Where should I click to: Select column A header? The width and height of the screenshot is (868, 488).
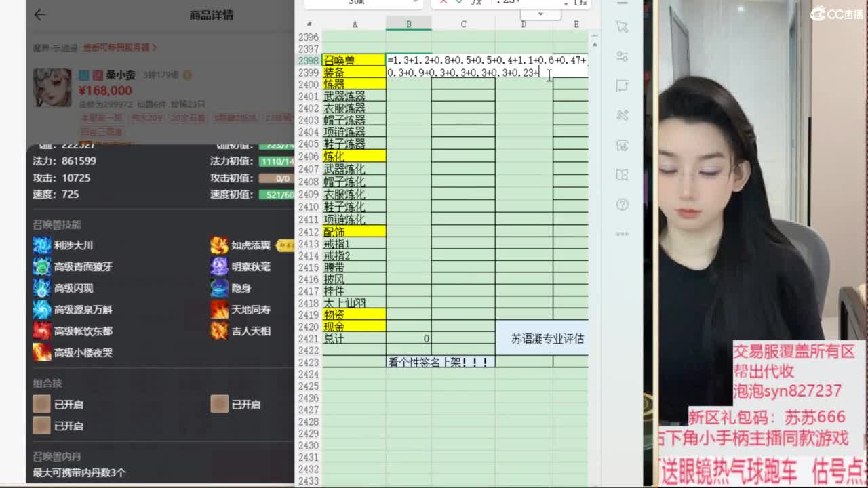point(354,24)
